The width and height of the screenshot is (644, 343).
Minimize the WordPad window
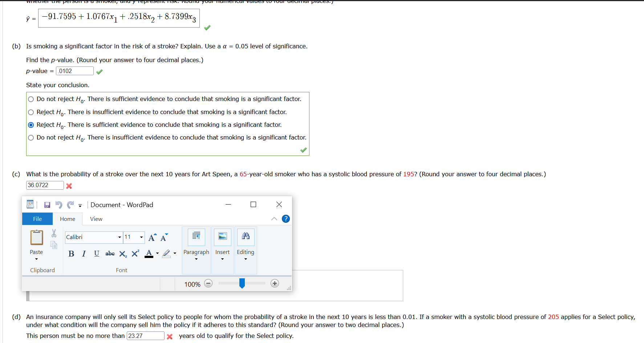tap(228, 205)
